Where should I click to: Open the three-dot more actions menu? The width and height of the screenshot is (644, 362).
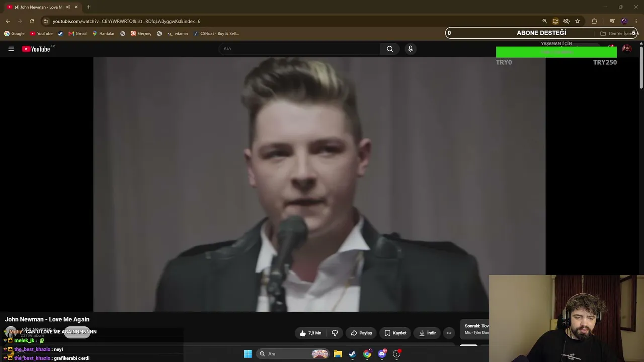tap(449, 333)
